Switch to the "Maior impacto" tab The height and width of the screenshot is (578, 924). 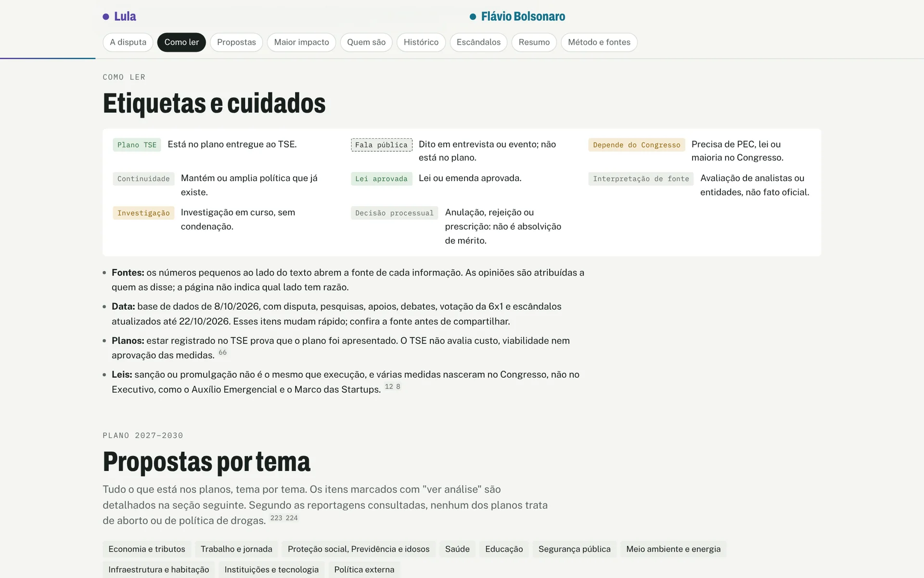301,42
